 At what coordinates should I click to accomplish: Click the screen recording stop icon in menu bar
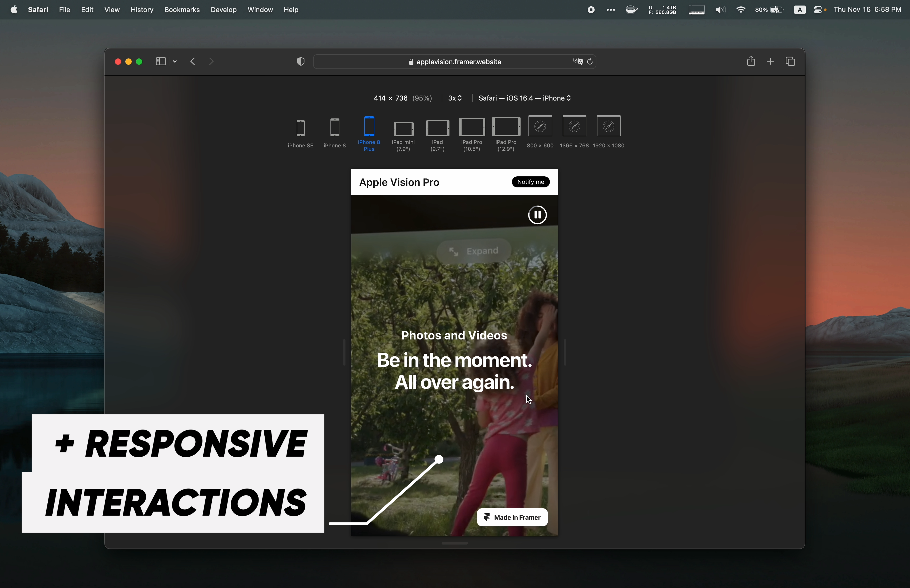point(591,10)
